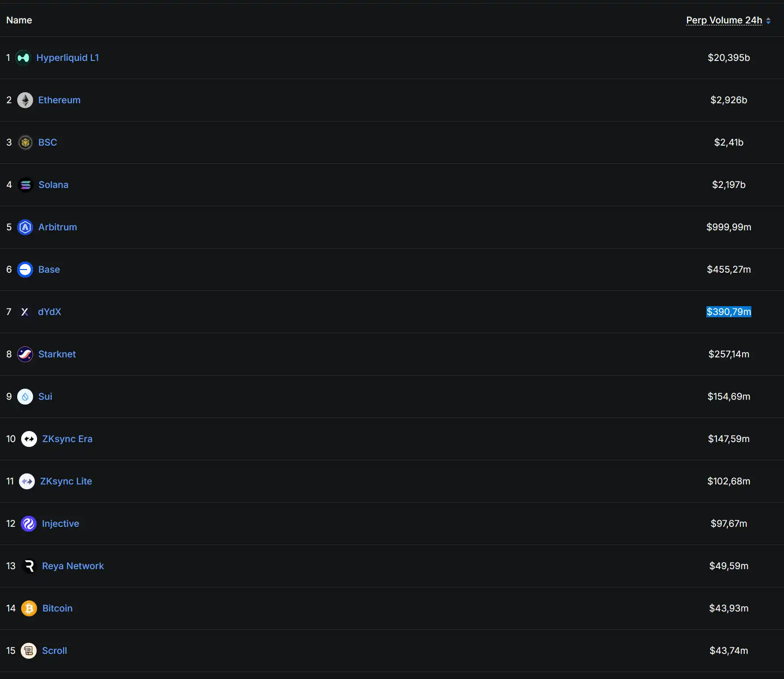Click the Hyperliquid L1 chain logo icon
Screen dimensions: 784x679
pos(23,58)
